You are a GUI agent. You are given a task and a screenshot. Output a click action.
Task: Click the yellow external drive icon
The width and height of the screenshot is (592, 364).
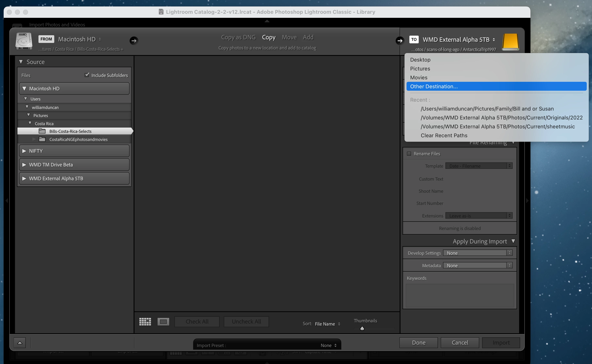tap(510, 42)
